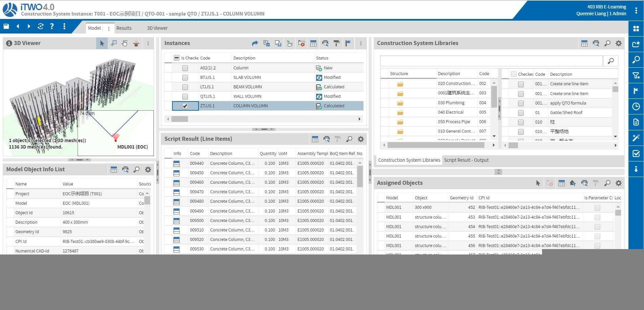The width and height of the screenshot is (644, 310).
Task: Select the arrow pointer tool in 3D Viewer
Action: 102,43
